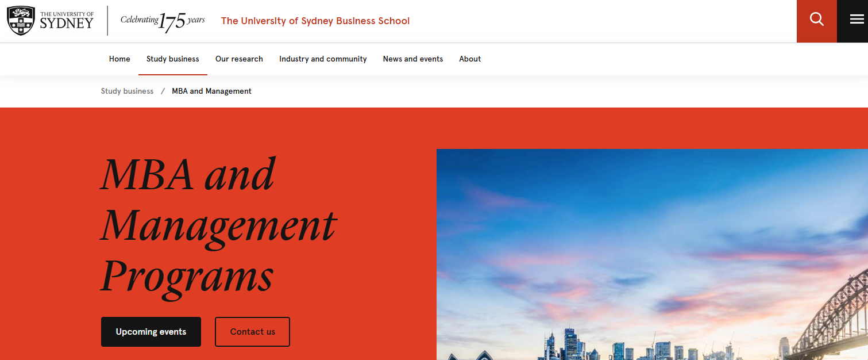This screenshot has width=868, height=360.
Task: Open the search icon button
Action: (x=816, y=20)
